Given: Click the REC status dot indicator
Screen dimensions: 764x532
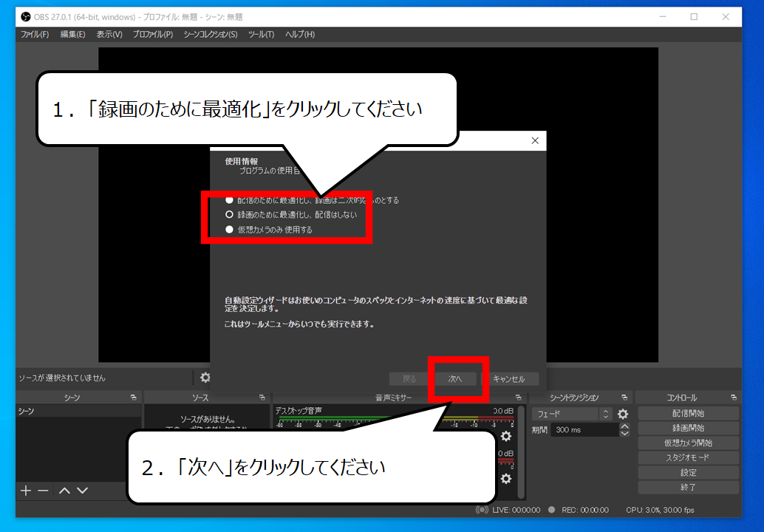Looking at the screenshot, I should [x=551, y=510].
